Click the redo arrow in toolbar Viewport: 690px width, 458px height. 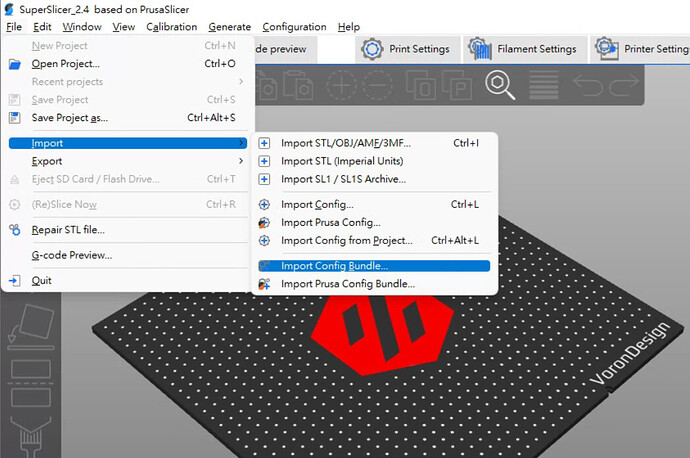[x=624, y=84]
